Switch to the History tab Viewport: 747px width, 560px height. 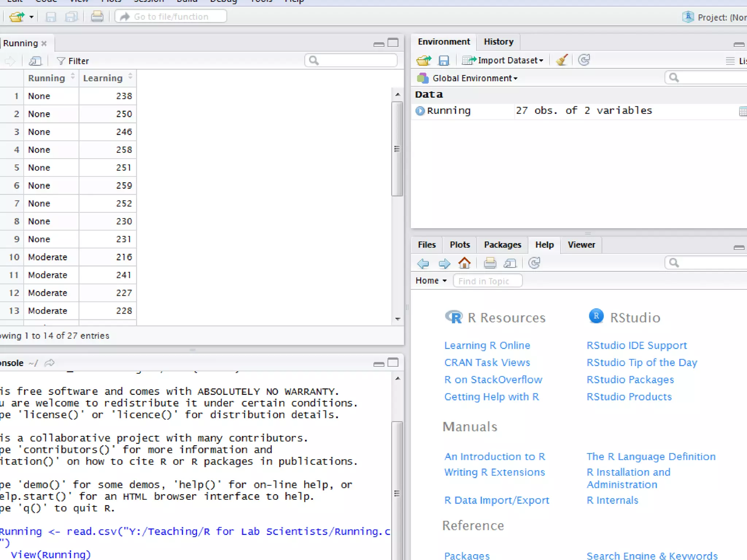(x=498, y=42)
